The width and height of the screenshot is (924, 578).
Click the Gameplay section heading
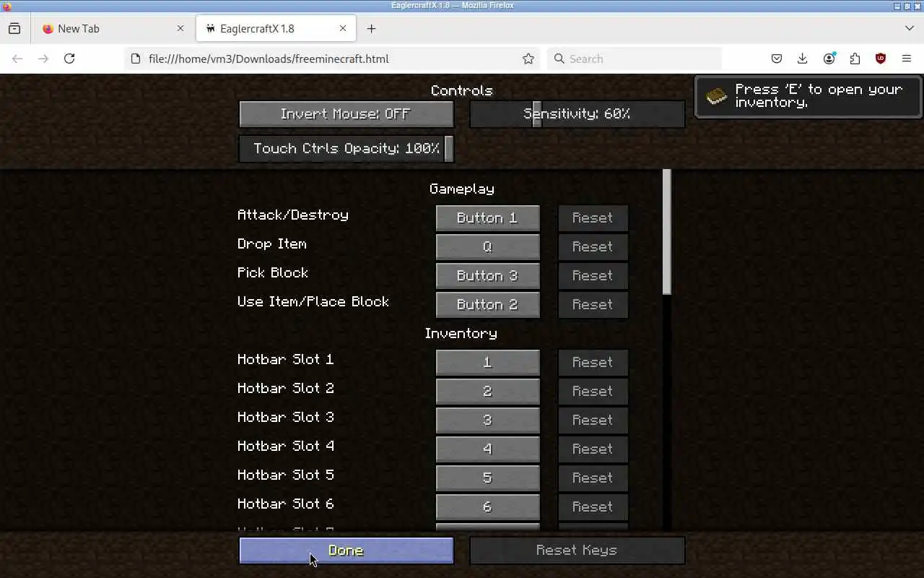point(462,189)
